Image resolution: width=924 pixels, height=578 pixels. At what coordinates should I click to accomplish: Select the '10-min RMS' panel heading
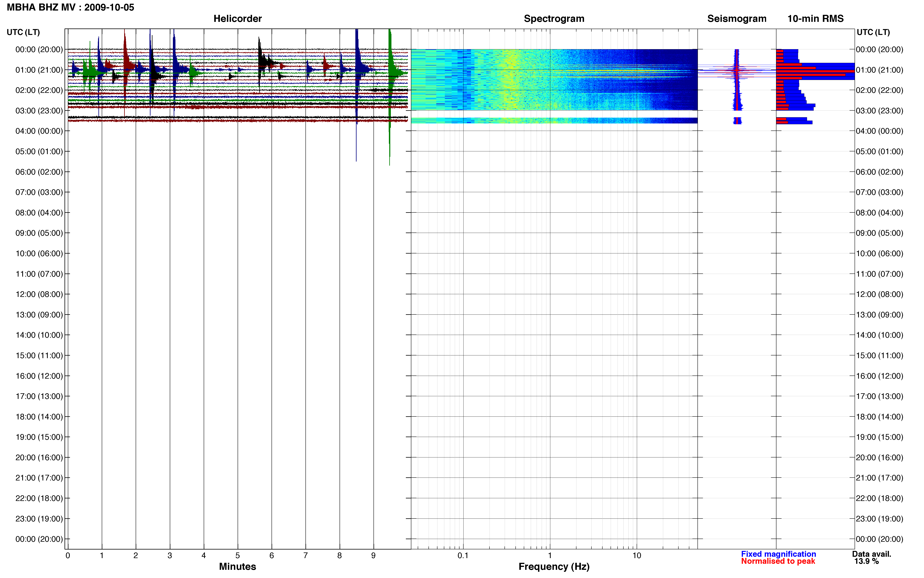[815, 18]
